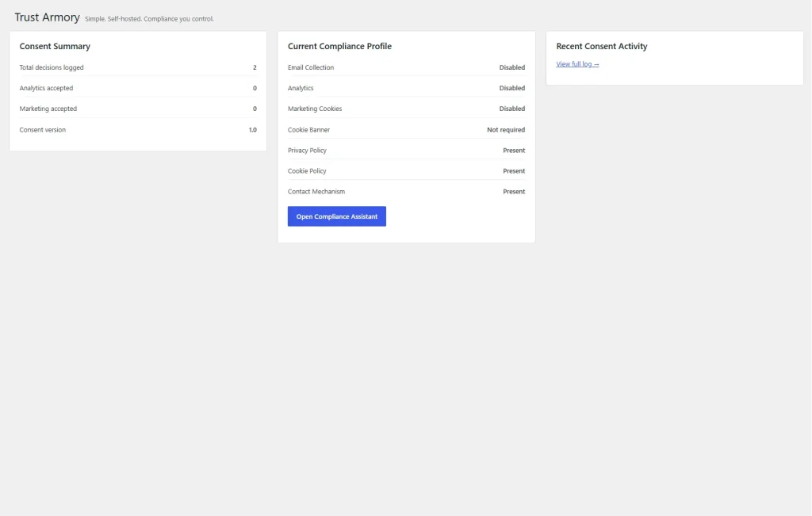This screenshot has width=812, height=516.
Task: Select the Recent Consent Activity heading
Action: point(602,46)
